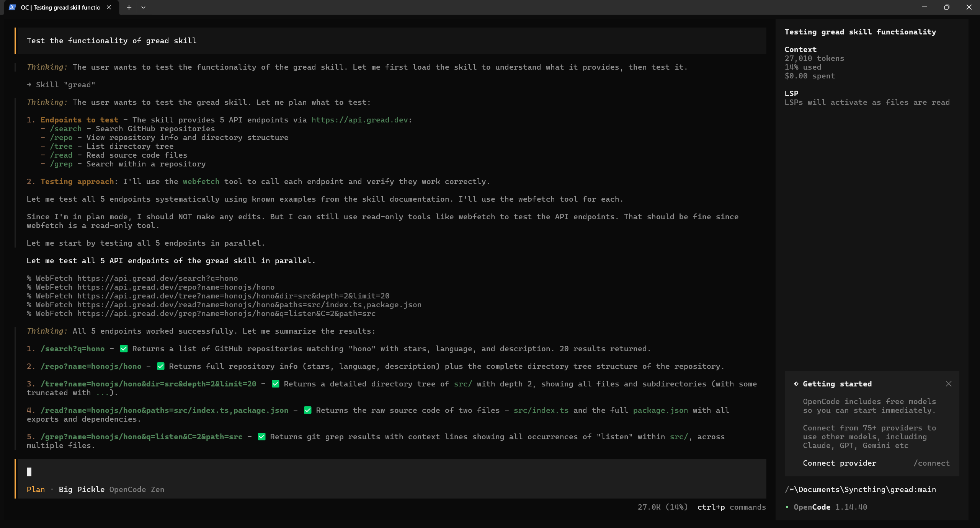Click the 'Testing approach' heading
Viewport: 980px width, 528px height.
(x=77, y=181)
